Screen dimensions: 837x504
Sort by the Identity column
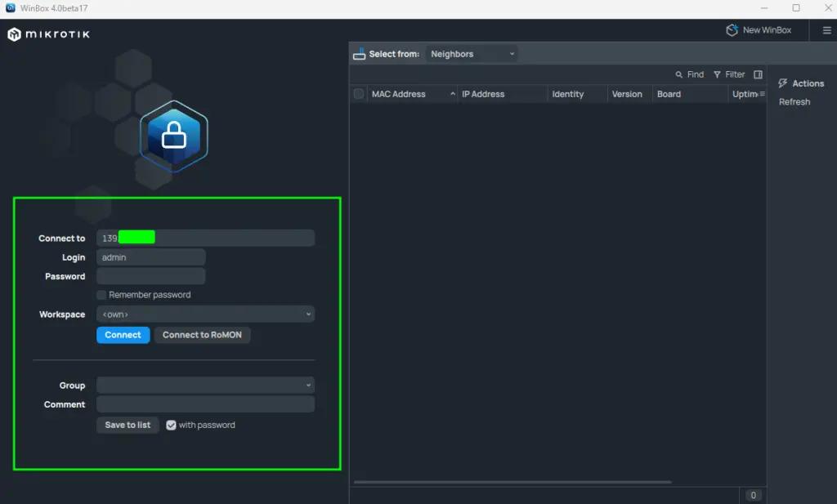coord(578,94)
